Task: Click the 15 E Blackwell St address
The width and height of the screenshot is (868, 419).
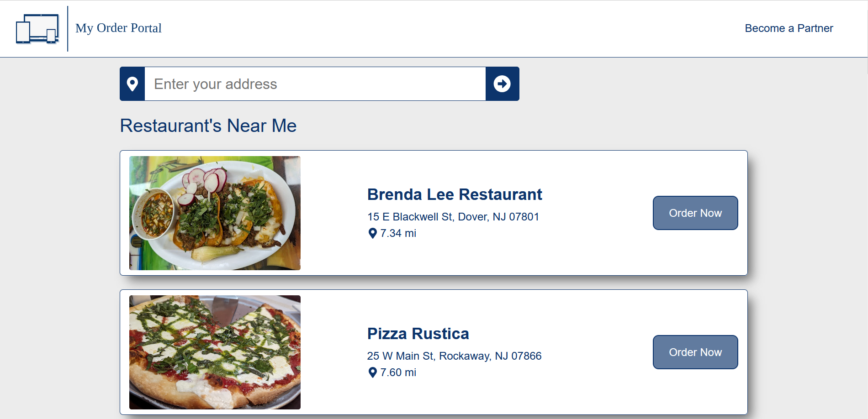Action: coord(453,217)
